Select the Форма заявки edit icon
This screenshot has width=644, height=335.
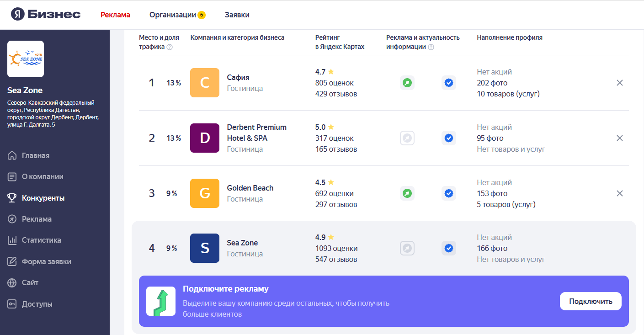[12, 261]
